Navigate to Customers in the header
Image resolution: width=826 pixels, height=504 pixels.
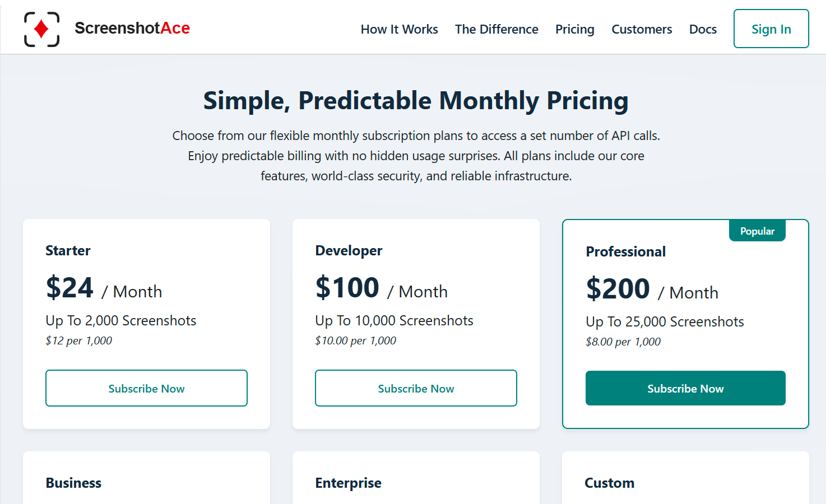pos(642,29)
